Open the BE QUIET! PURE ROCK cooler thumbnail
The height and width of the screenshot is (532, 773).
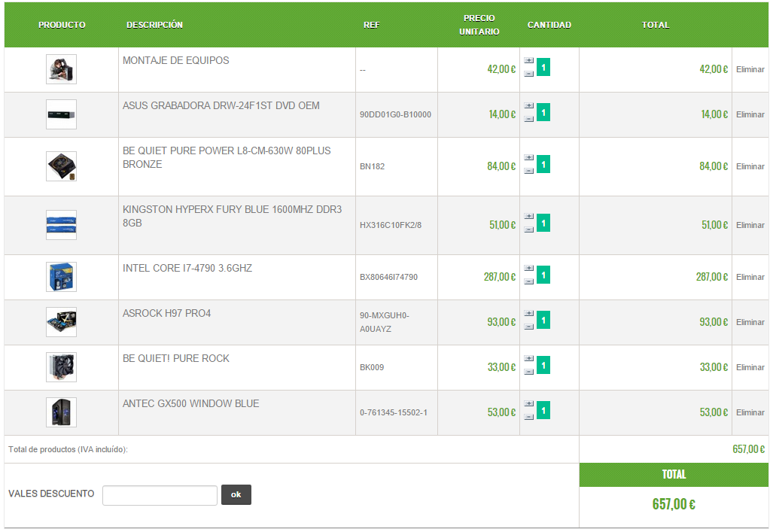point(61,366)
